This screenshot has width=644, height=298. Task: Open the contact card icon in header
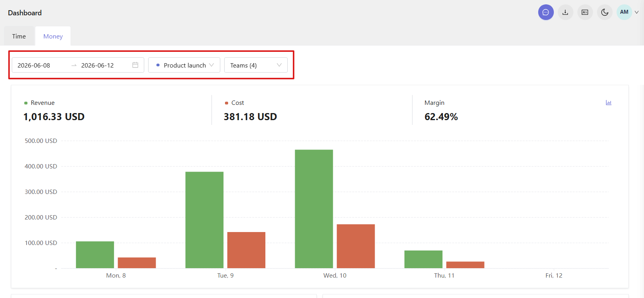click(x=585, y=12)
